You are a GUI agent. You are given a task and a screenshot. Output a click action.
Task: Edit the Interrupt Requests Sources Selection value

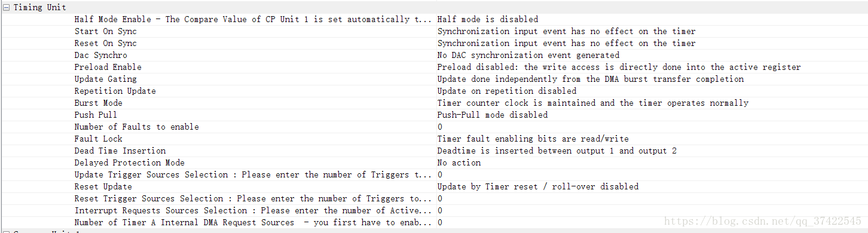(650, 210)
